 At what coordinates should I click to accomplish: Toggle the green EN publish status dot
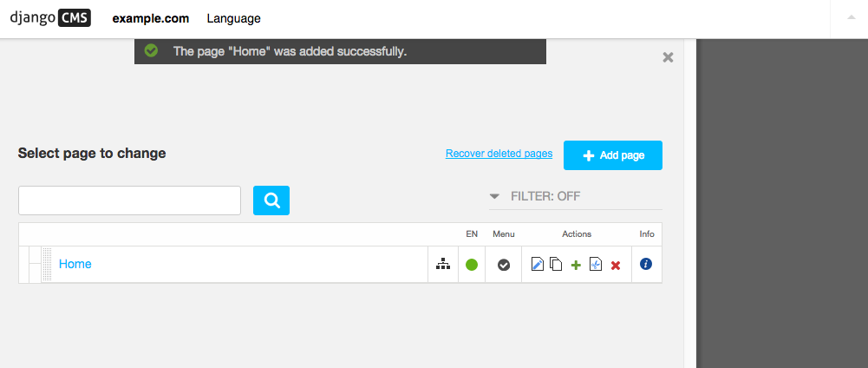pos(472,265)
